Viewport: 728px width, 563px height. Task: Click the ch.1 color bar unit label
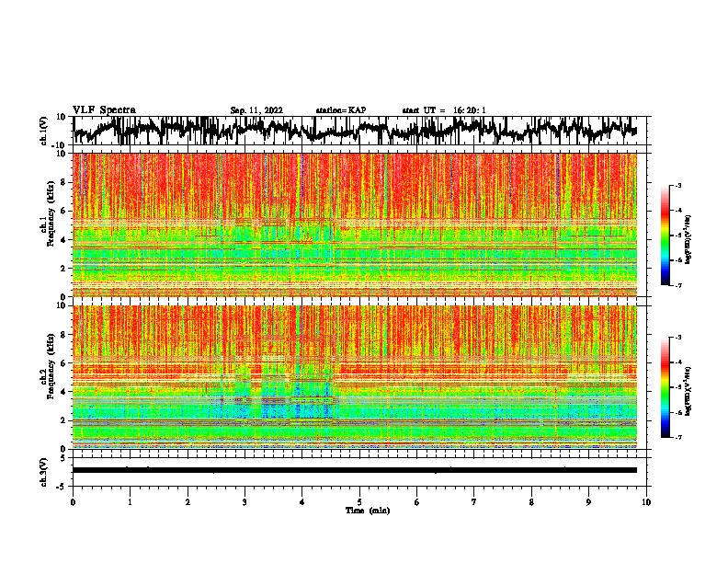pyautogui.click(x=688, y=240)
